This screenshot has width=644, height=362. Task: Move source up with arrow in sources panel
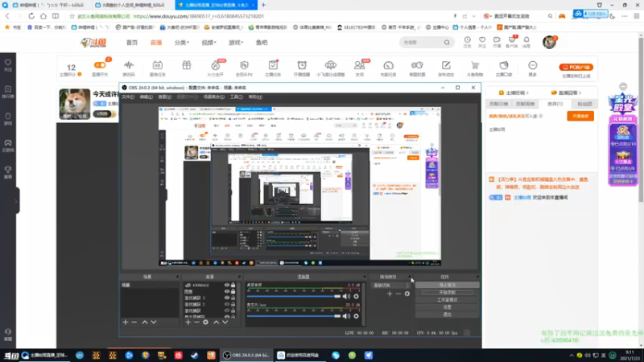(216, 323)
